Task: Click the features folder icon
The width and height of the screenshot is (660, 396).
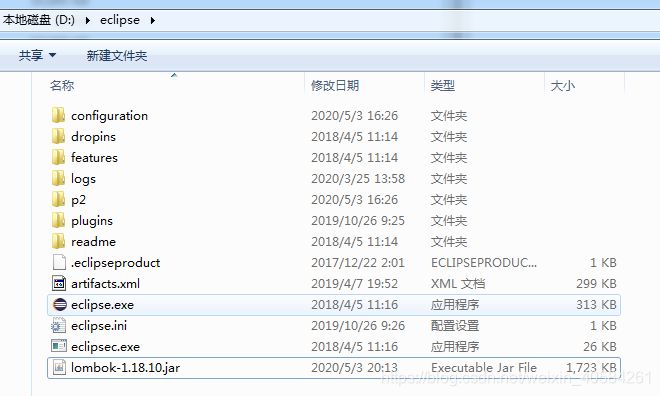Action: pyautogui.click(x=59, y=157)
